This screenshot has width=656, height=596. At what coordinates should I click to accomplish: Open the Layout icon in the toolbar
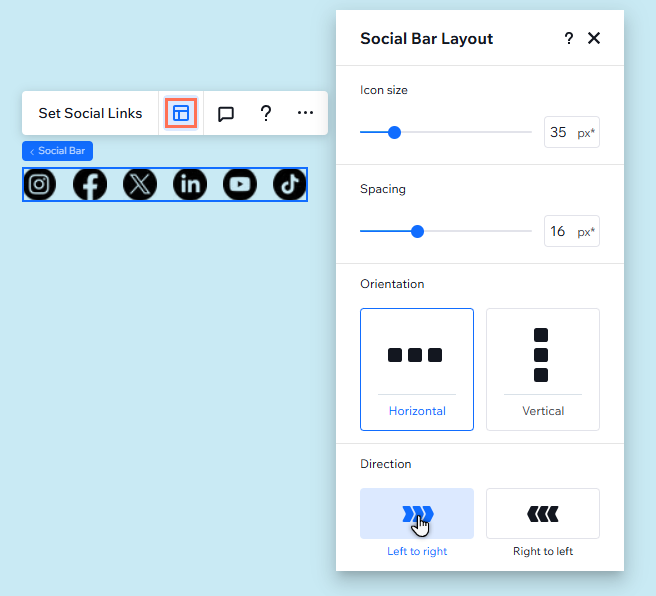click(181, 113)
